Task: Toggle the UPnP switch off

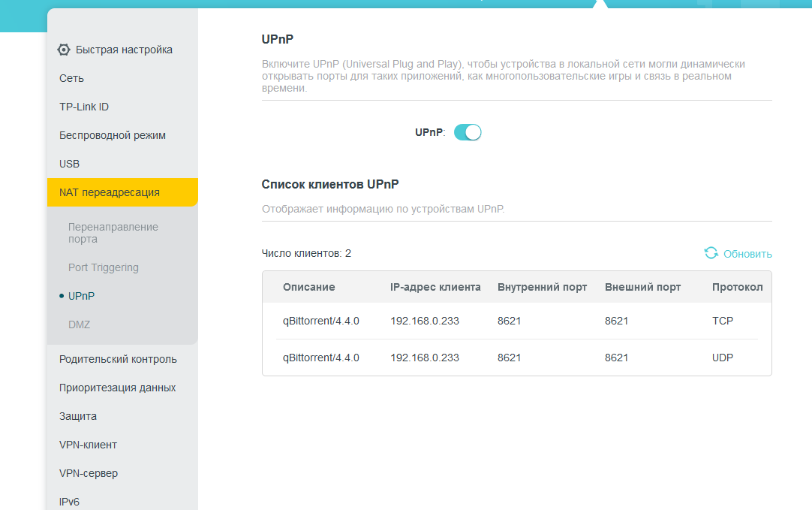Action: click(x=468, y=132)
